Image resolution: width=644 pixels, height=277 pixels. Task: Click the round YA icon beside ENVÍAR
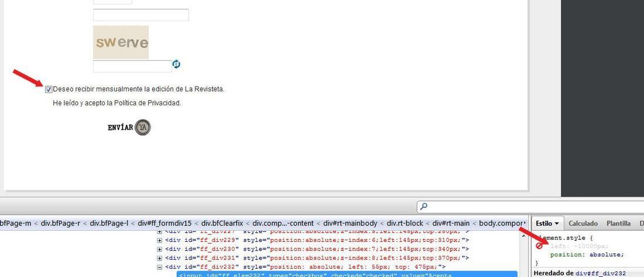[x=142, y=128]
